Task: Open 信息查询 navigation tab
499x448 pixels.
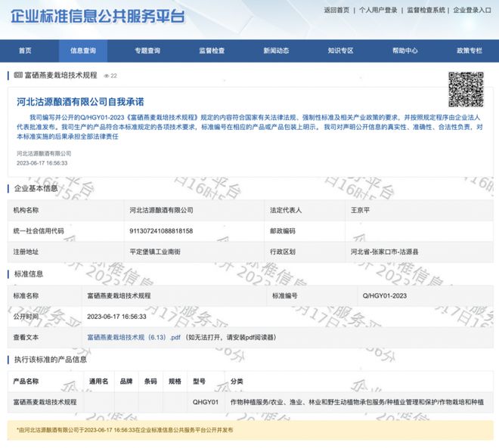Action: [83, 51]
